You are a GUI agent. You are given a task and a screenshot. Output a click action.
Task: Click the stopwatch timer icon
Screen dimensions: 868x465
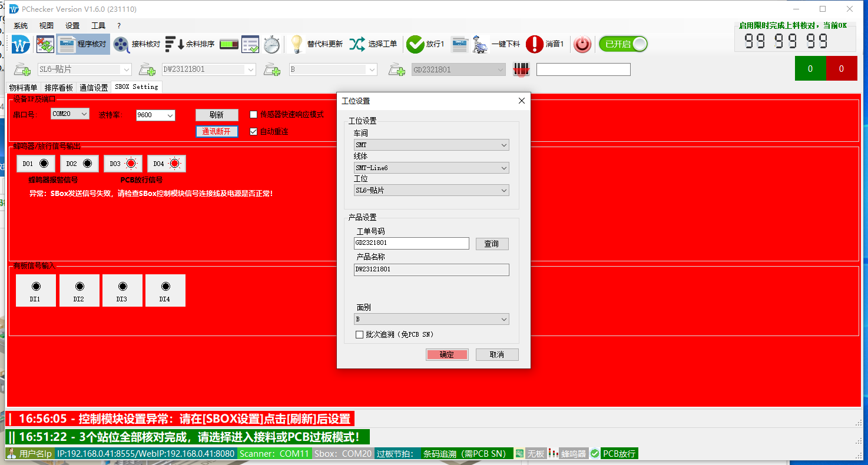[x=271, y=44]
